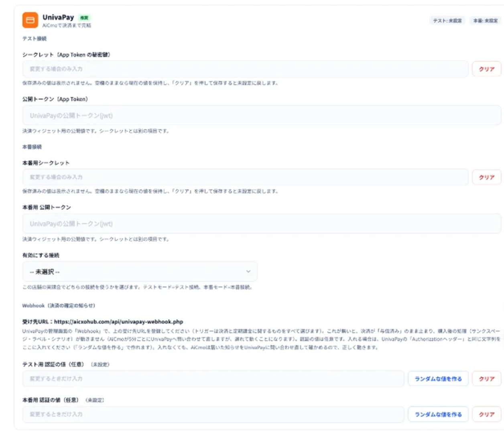This screenshot has width=504, height=431.
Task: Click the test secret (App Token) input field
Action: coord(245,69)
